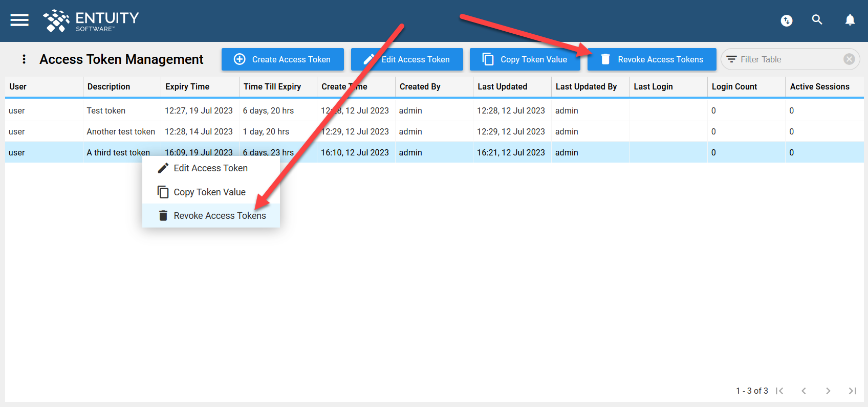The width and height of the screenshot is (868, 407).
Task: Choose Revoke Access Tokens in context menu
Action: 211,216
